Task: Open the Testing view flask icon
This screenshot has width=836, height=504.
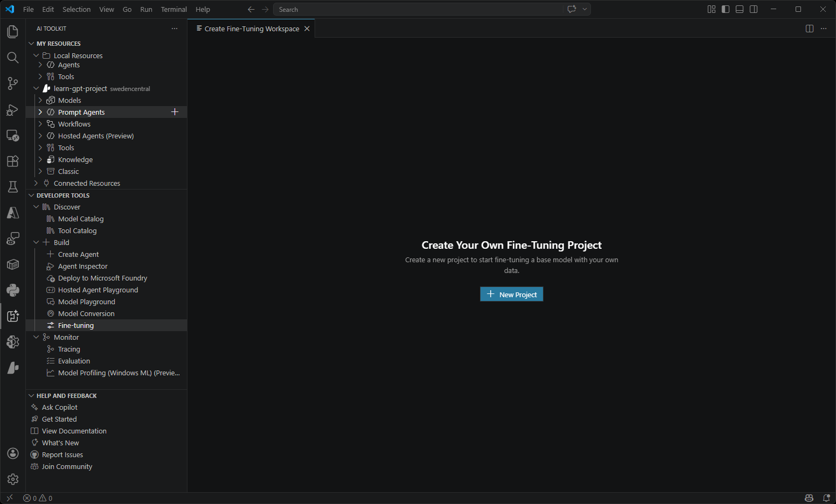Action: click(x=13, y=187)
